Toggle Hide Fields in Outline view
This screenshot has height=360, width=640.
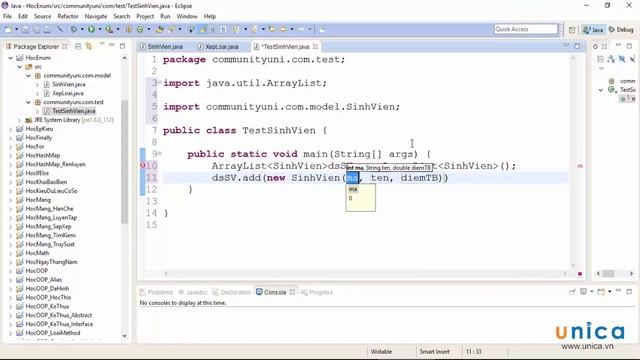(x=622, y=59)
